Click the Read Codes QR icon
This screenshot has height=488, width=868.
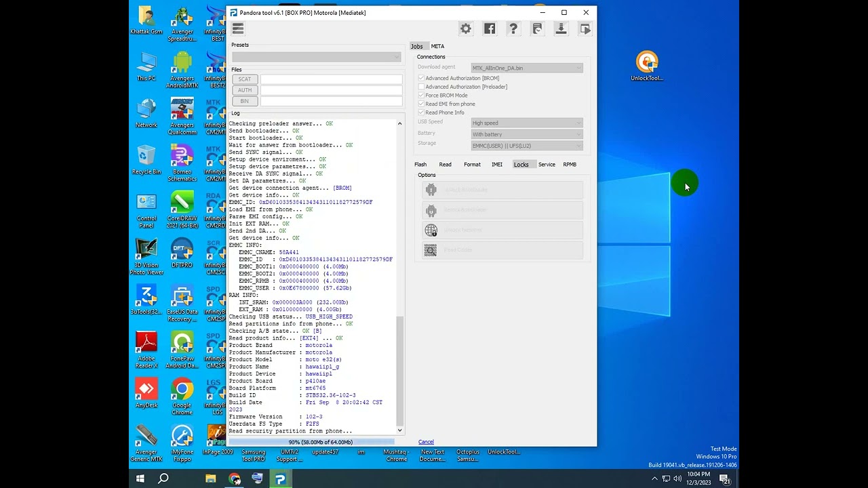431,251
